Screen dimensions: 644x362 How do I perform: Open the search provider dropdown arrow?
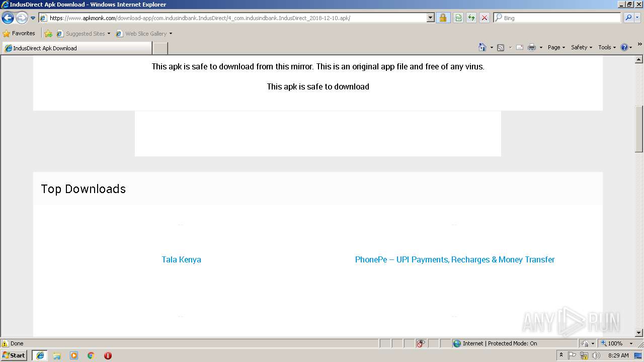637,18
